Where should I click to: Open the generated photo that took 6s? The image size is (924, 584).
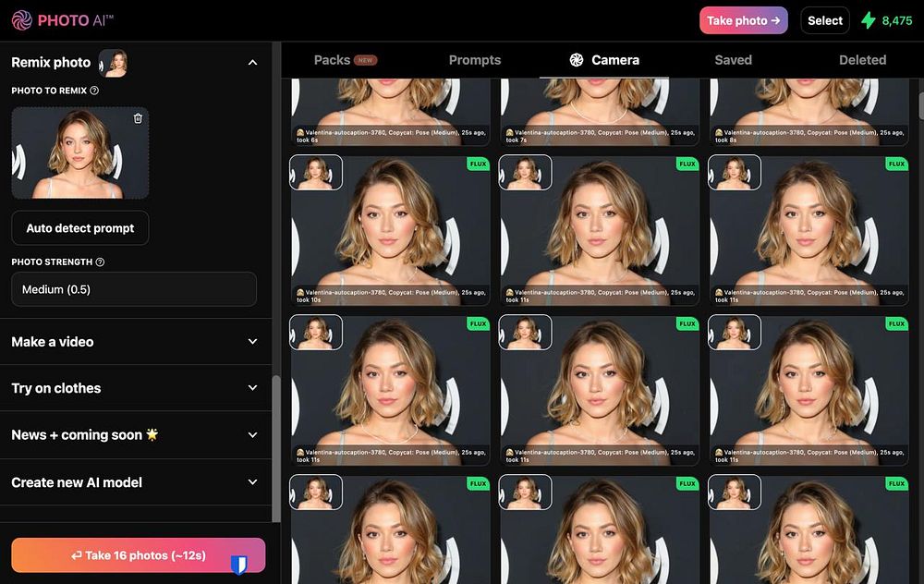click(x=390, y=112)
